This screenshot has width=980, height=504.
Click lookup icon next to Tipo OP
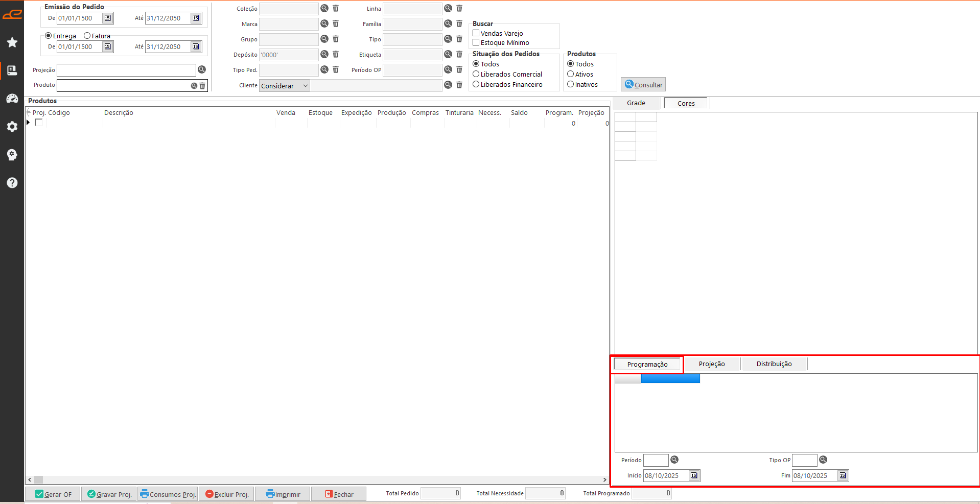pyautogui.click(x=823, y=460)
